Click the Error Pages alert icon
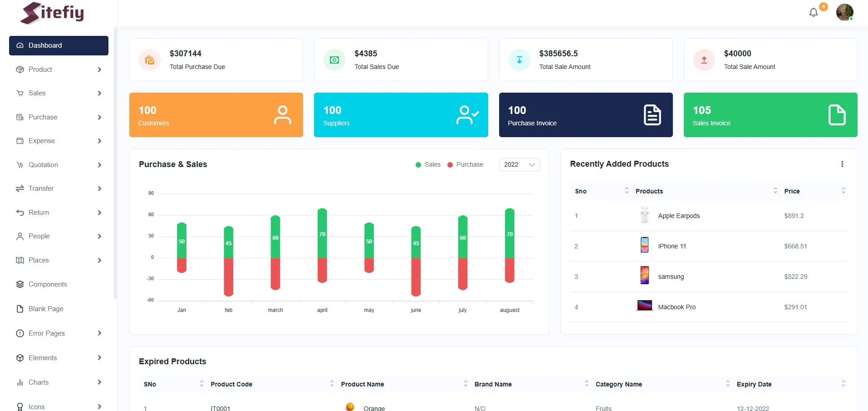The width and height of the screenshot is (868, 411). tap(20, 333)
